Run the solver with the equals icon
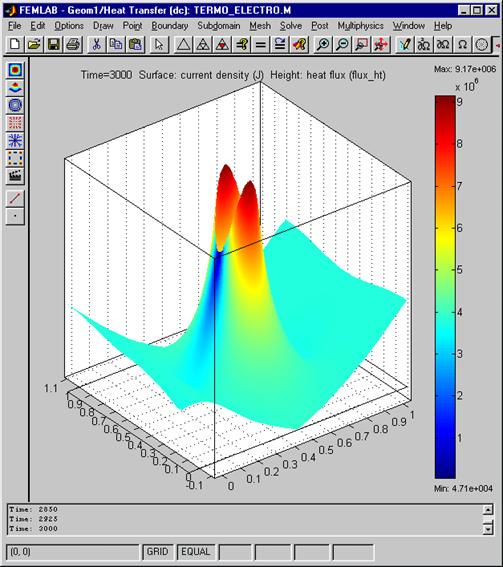503x567 pixels. [260, 45]
